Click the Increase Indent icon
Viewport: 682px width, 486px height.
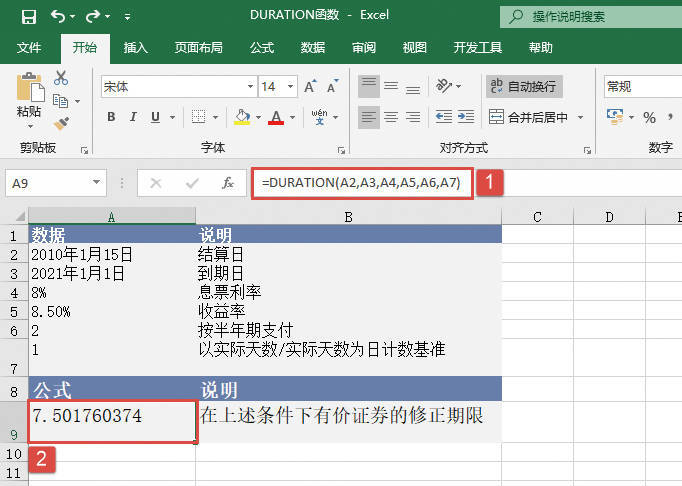(466, 117)
